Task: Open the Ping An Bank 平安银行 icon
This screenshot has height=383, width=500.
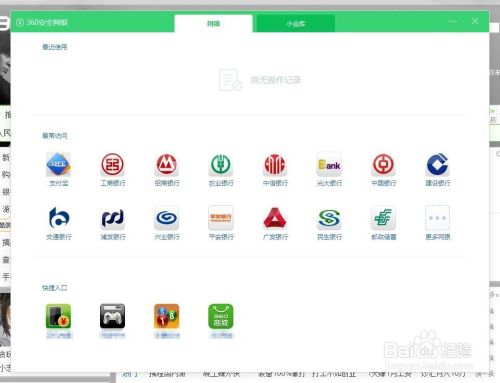Action: click(x=221, y=218)
